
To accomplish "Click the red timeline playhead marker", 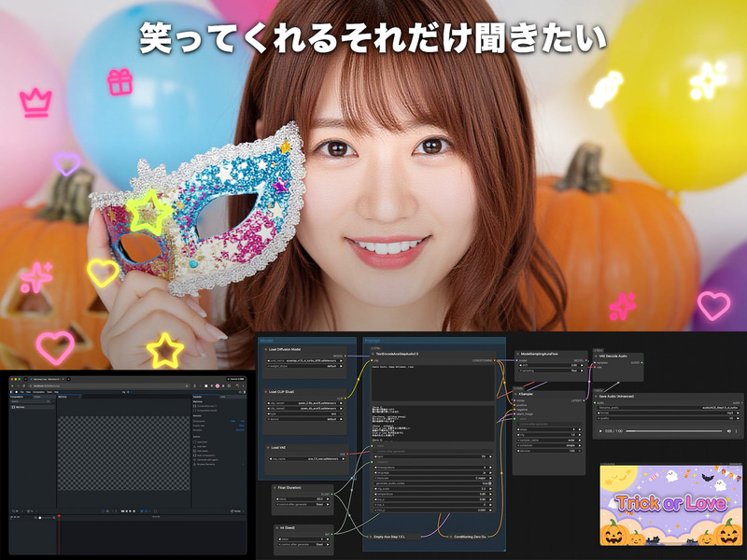I will [x=59, y=516].
